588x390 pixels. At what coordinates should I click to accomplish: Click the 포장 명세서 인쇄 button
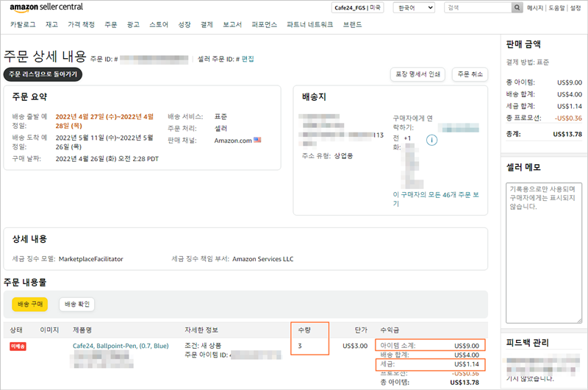tap(417, 74)
